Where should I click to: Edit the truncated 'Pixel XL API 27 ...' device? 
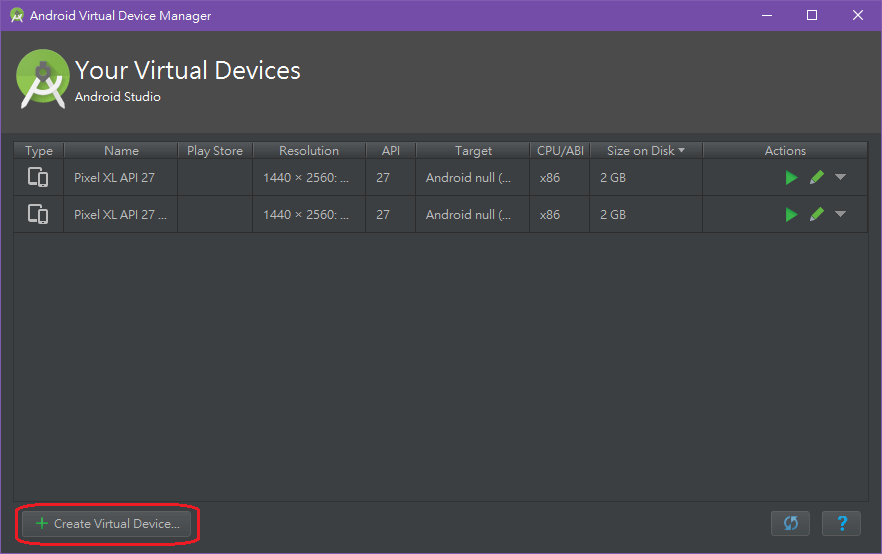click(x=817, y=215)
